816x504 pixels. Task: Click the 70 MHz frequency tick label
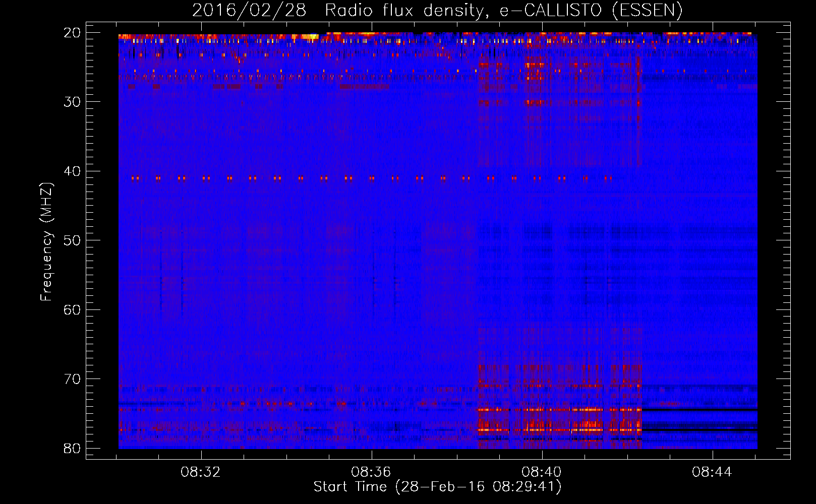pos(73,379)
